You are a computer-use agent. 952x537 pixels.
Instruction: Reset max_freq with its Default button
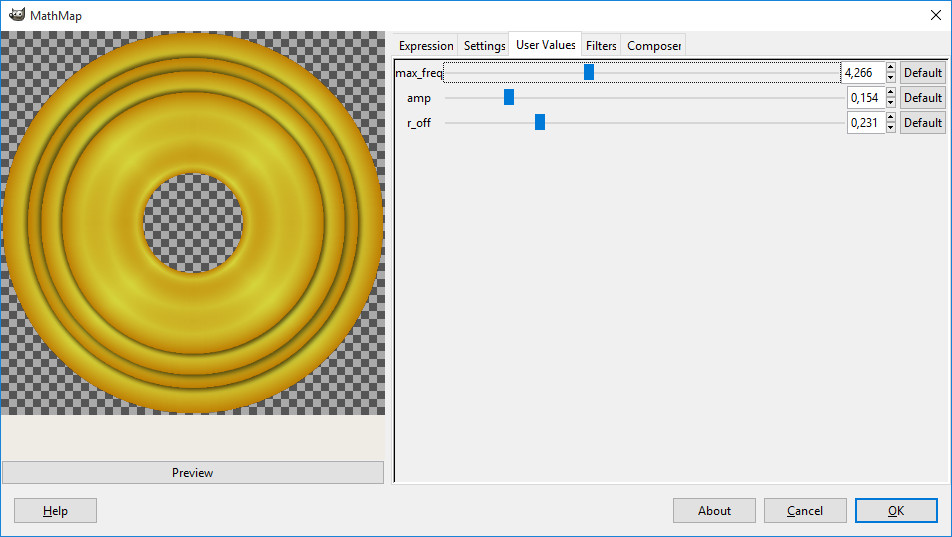click(922, 72)
